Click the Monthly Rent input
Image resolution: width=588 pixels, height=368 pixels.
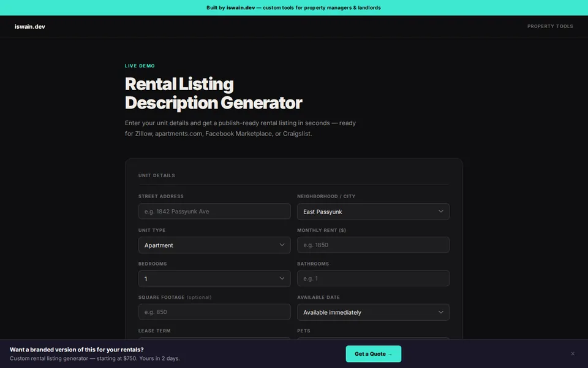373,245
